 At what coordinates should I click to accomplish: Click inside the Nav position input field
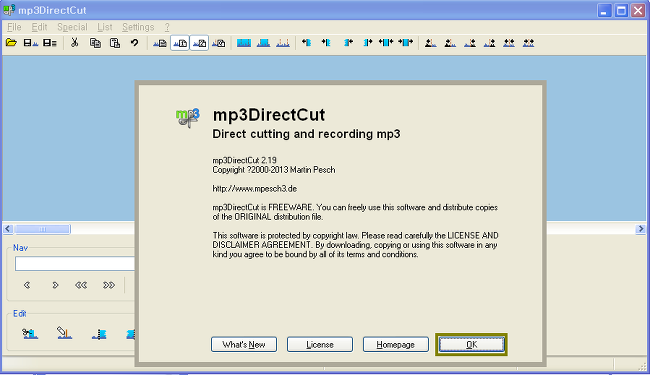(75, 264)
